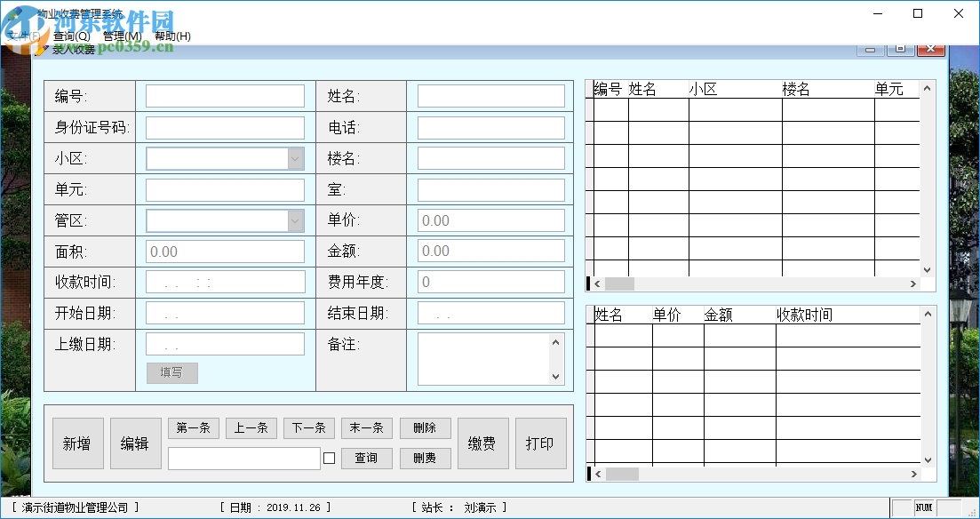Click the search text box beside 查询
This screenshot has height=519, width=980.
(x=243, y=459)
